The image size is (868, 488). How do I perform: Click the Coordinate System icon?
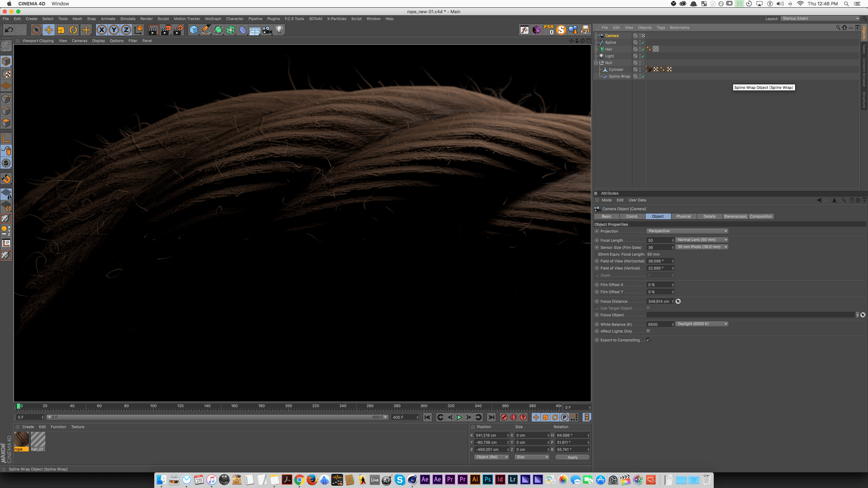point(139,30)
